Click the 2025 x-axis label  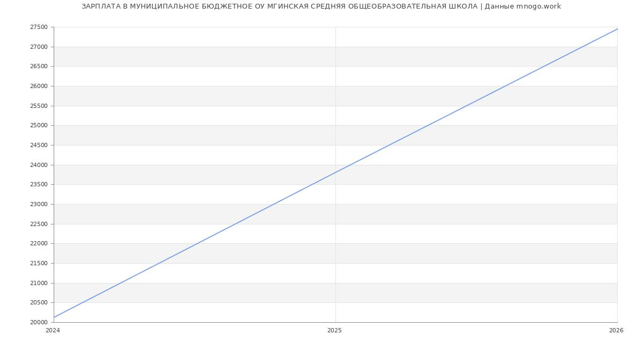[x=334, y=331]
